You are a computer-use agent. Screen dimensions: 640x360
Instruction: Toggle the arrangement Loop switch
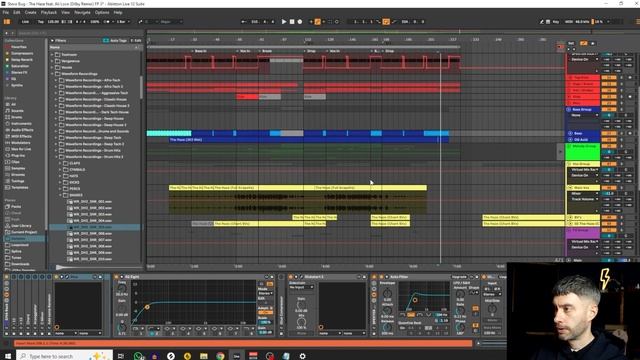point(386,22)
